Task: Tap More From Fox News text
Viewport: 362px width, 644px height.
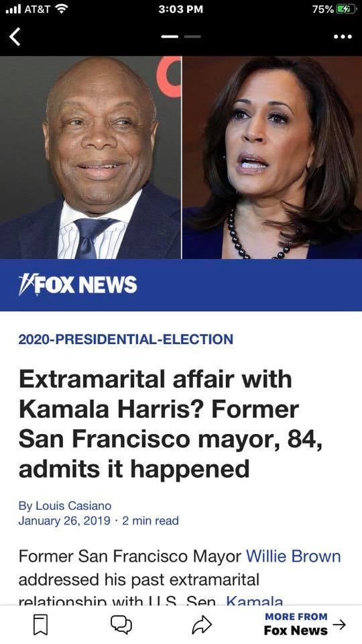Action: click(x=296, y=623)
